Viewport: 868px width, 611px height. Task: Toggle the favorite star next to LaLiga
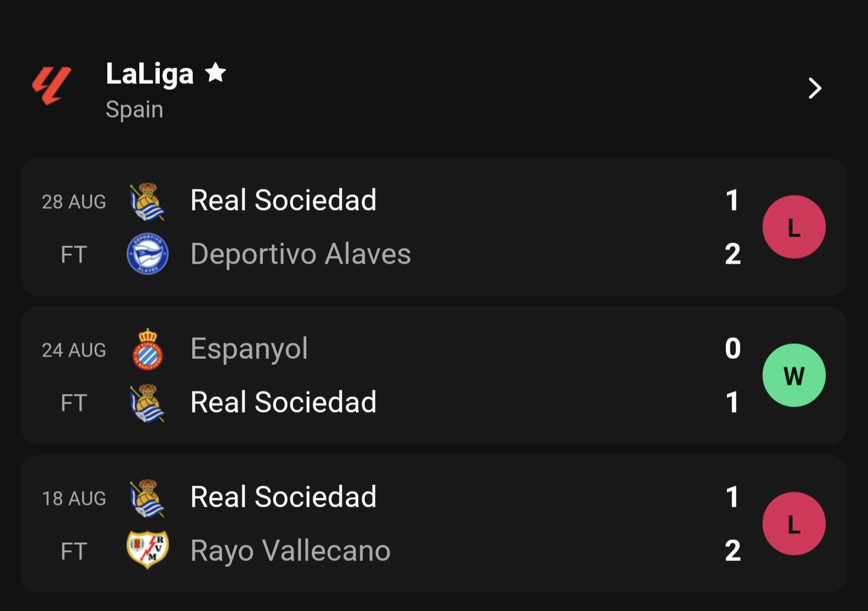215,73
